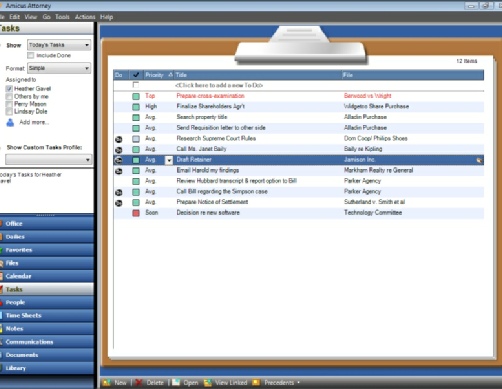
Task: Click pale status box for Research Supreme Court Rules
Action: pos(136,139)
